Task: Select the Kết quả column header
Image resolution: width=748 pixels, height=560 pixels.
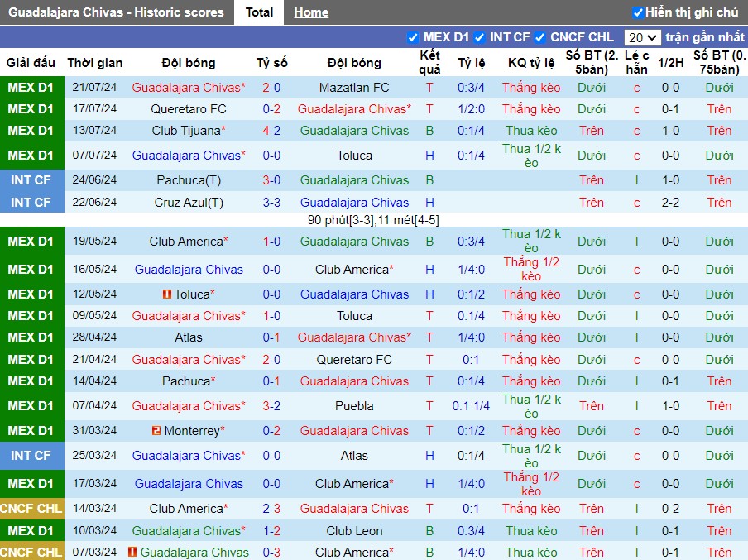Action: click(429, 63)
